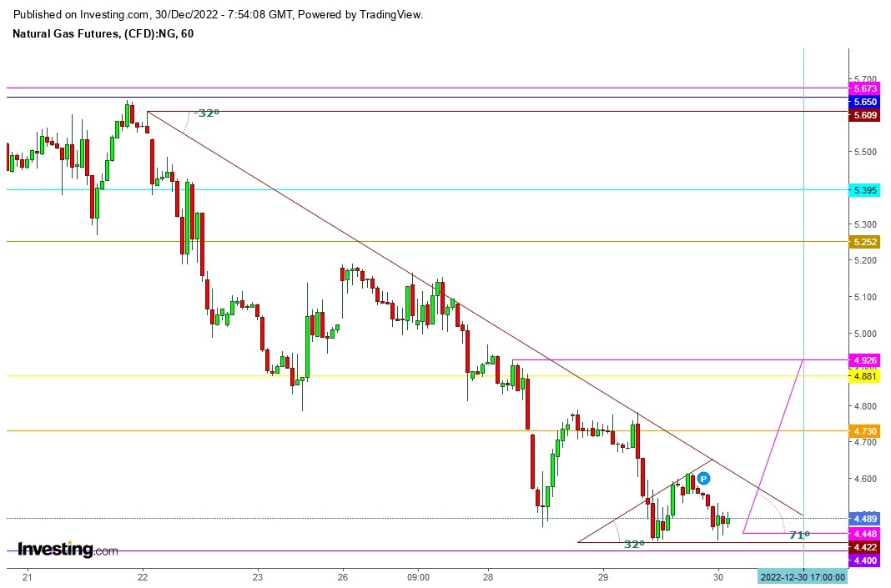Click the 5.300 price axis tick
Image resolution: width=891 pixels, height=588 pixels.
[865, 224]
